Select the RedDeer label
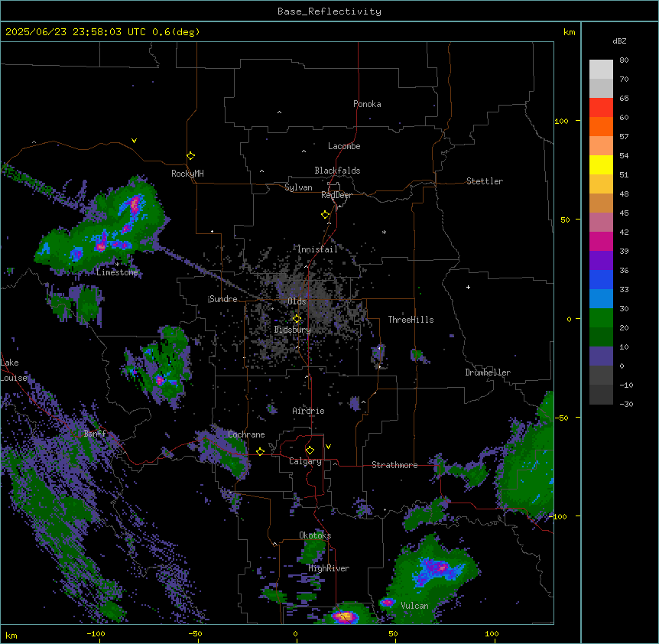Viewport: 659px width, 644px height. click(337, 195)
